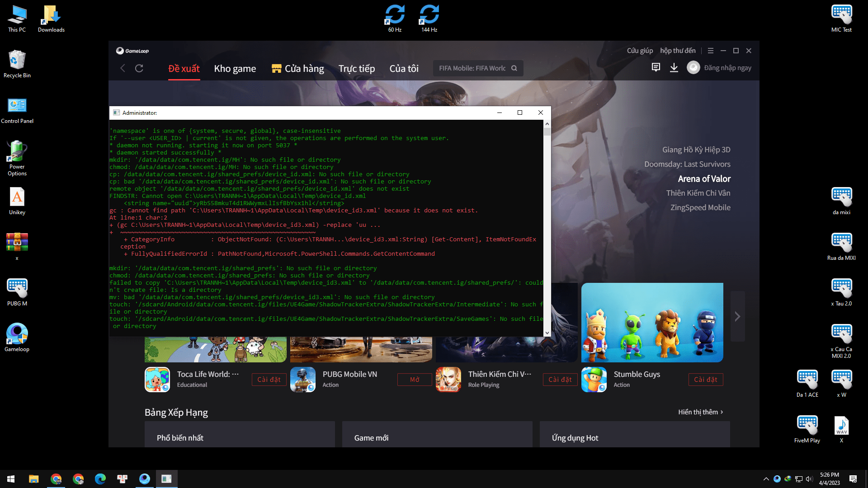
Task: Open x Tau 2.0 shortcut
Action: pyautogui.click(x=841, y=292)
